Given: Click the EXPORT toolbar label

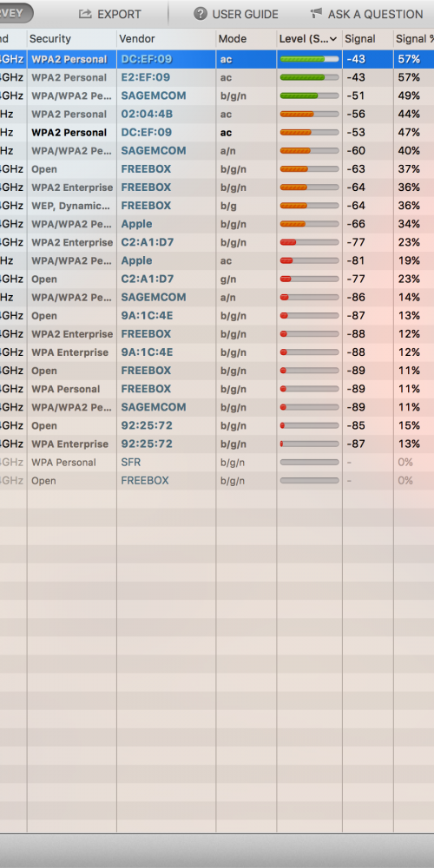Looking at the screenshot, I should 119,15.
